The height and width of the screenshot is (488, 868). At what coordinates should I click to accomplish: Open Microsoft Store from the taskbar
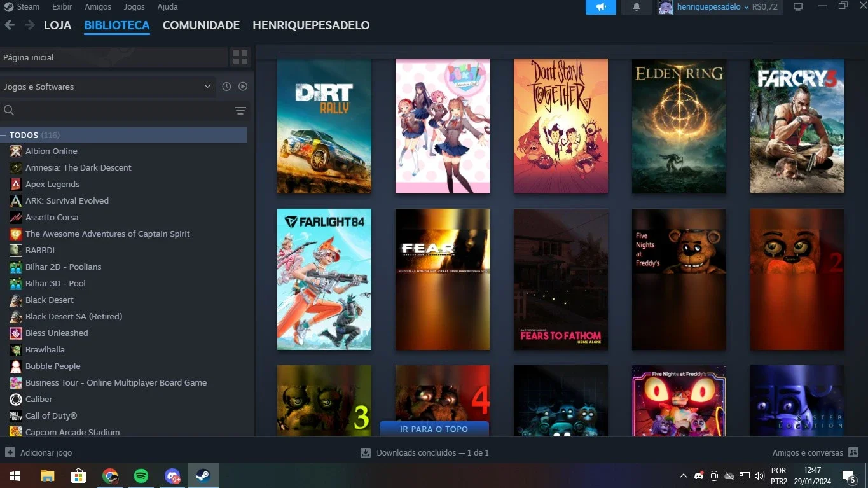click(79, 475)
